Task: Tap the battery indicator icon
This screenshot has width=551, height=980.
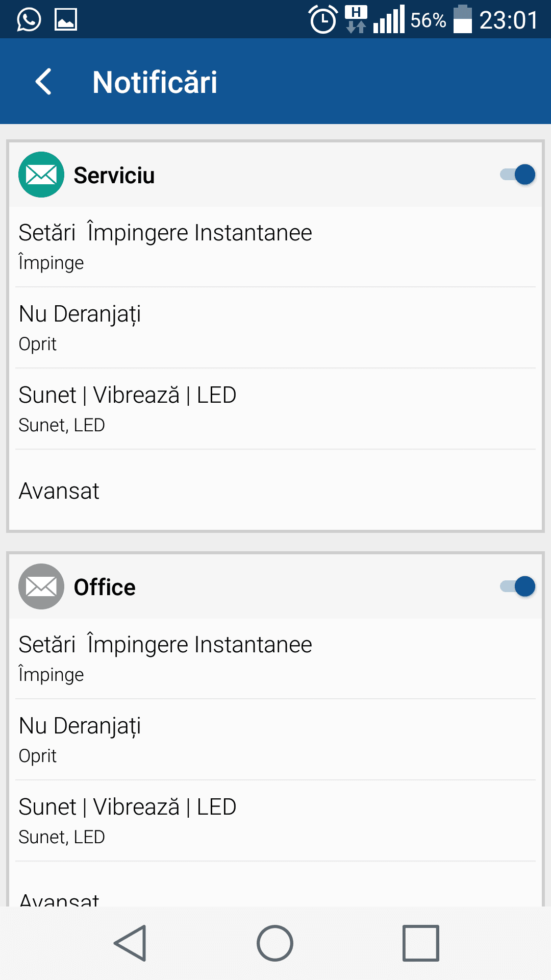Action: click(462, 19)
